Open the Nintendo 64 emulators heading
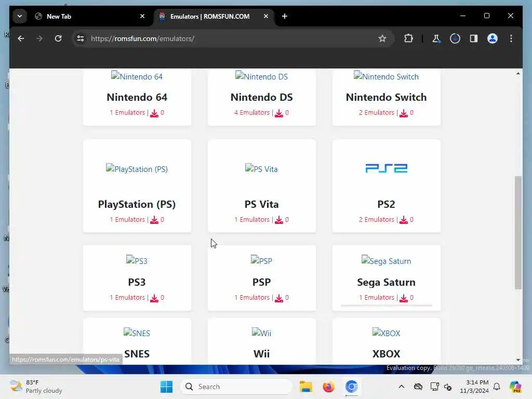Screen dimensions: 532x399 pyautogui.click(x=137, y=97)
